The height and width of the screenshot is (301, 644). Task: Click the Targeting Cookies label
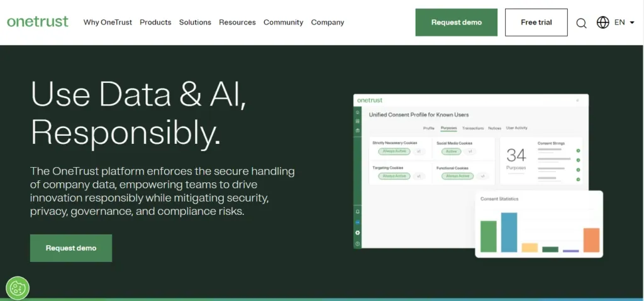[387, 168]
